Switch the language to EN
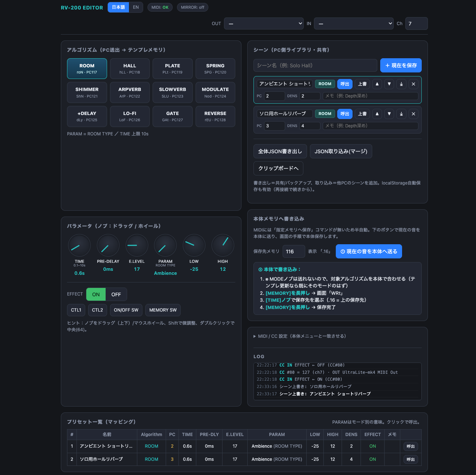The image size is (476, 475). [x=136, y=7]
